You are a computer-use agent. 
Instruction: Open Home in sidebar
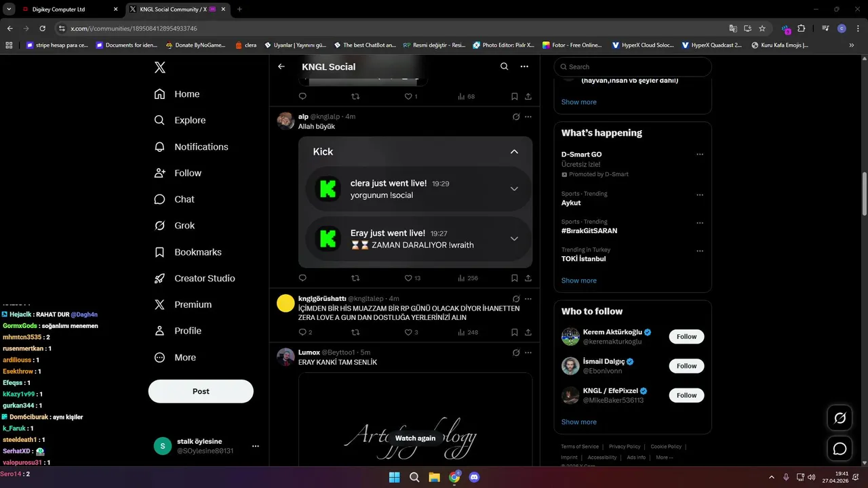coord(177,94)
